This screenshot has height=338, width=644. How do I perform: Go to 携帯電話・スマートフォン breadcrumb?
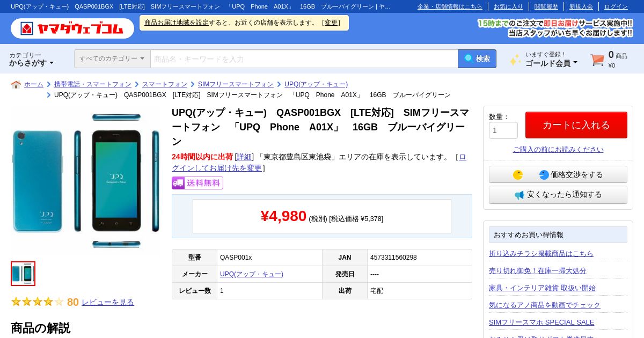(x=93, y=84)
